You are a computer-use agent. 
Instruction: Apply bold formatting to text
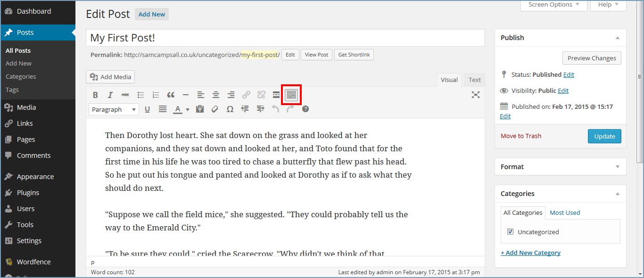[95, 94]
